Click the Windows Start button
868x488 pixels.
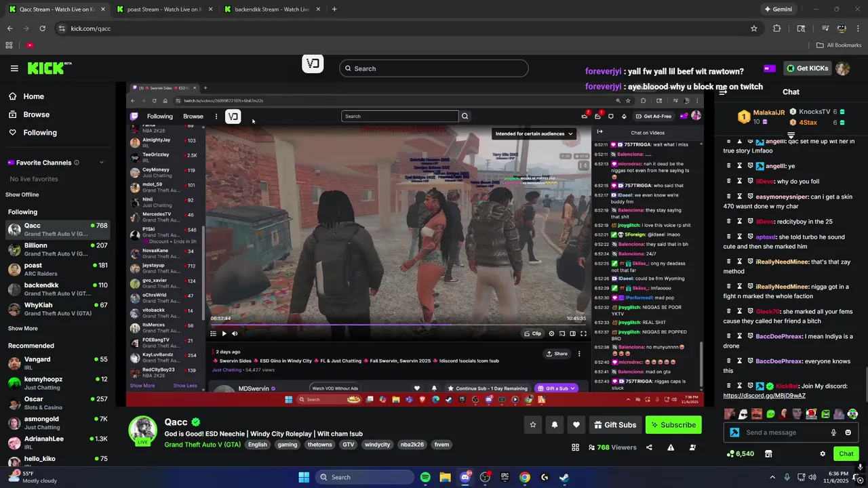304,477
